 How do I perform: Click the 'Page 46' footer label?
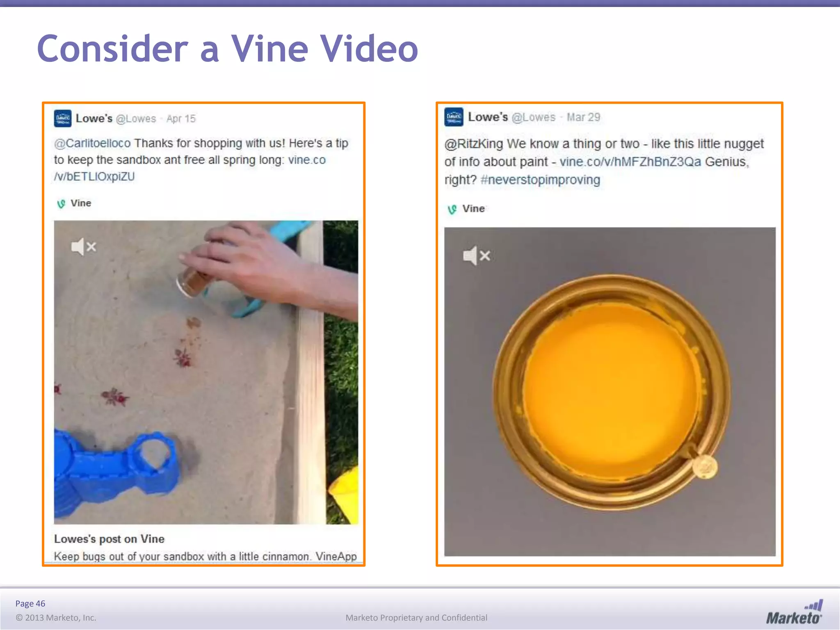(30, 603)
